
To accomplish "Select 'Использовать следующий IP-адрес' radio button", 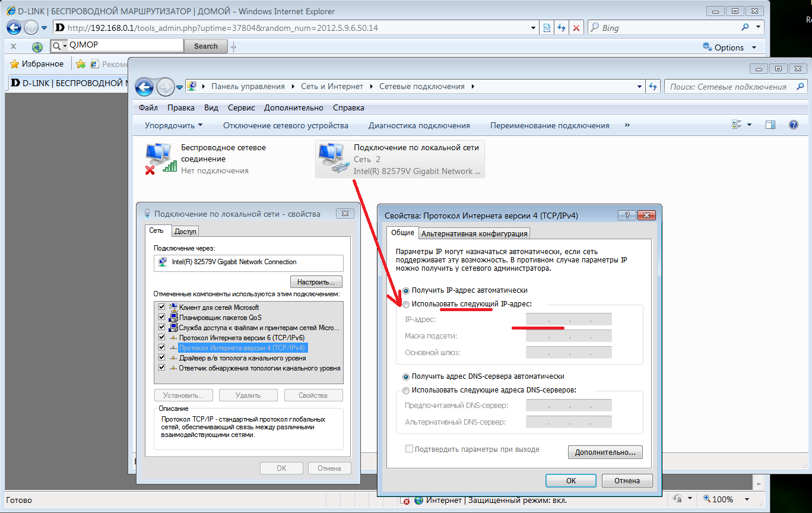I will click(406, 305).
